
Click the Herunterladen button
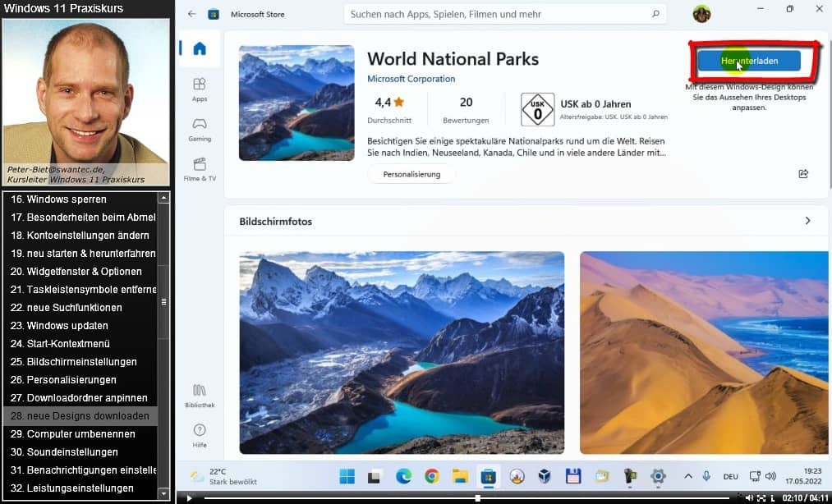748,61
